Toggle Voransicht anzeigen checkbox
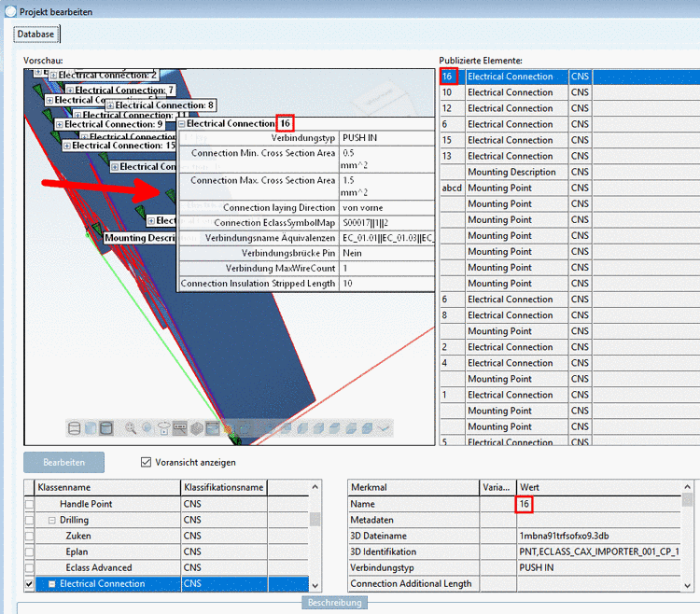 [x=146, y=462]
